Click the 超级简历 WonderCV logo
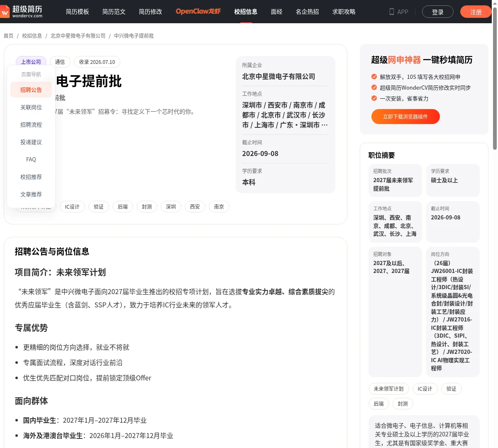Screen dimensions: 498x448 (x=22, y=11)
